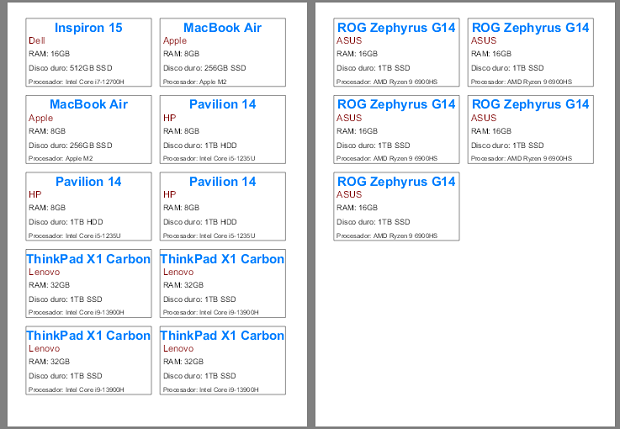
Task: Click RAM: 16GB on the Inspiron 15 card
Action: [x=49, y=54]
